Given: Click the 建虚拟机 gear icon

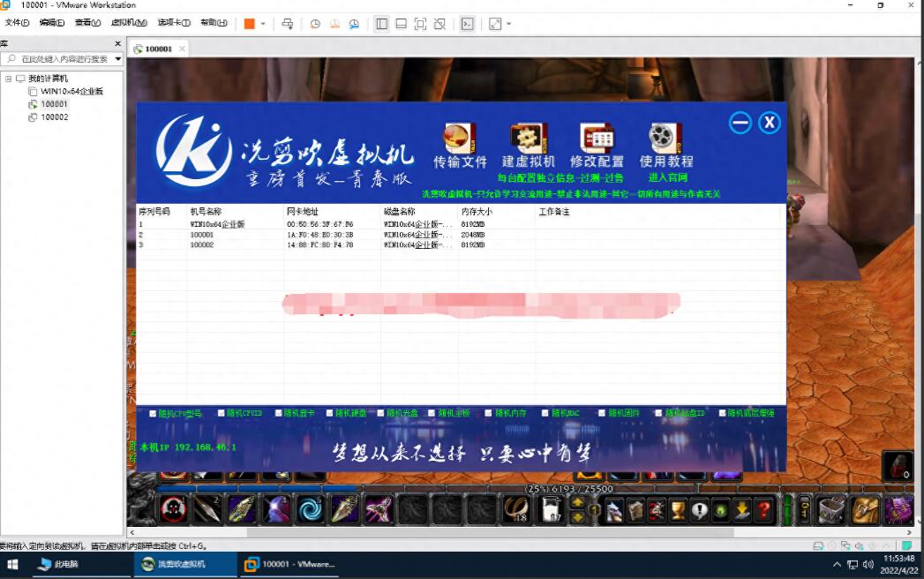Looking at the screenshot, I should (x=528, y=139).
